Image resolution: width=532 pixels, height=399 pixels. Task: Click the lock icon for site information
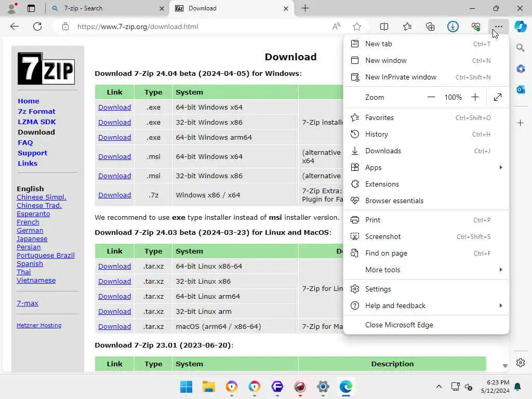pyautogui.click(x=65, y=26)
